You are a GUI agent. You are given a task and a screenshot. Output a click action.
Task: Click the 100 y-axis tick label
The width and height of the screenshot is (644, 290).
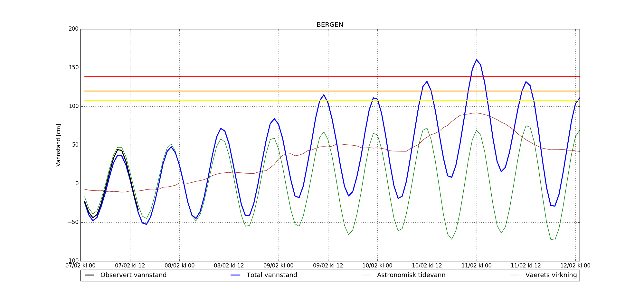[73, 106]
